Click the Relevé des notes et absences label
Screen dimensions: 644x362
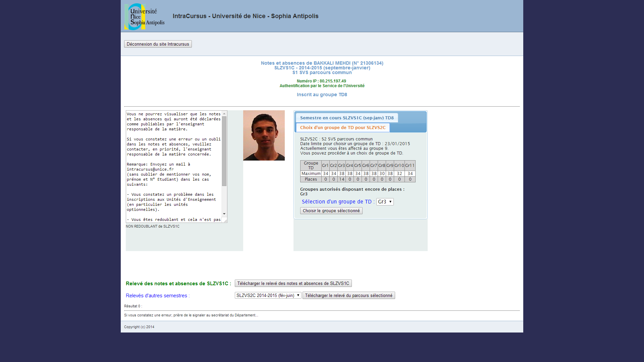coord(178,283)
